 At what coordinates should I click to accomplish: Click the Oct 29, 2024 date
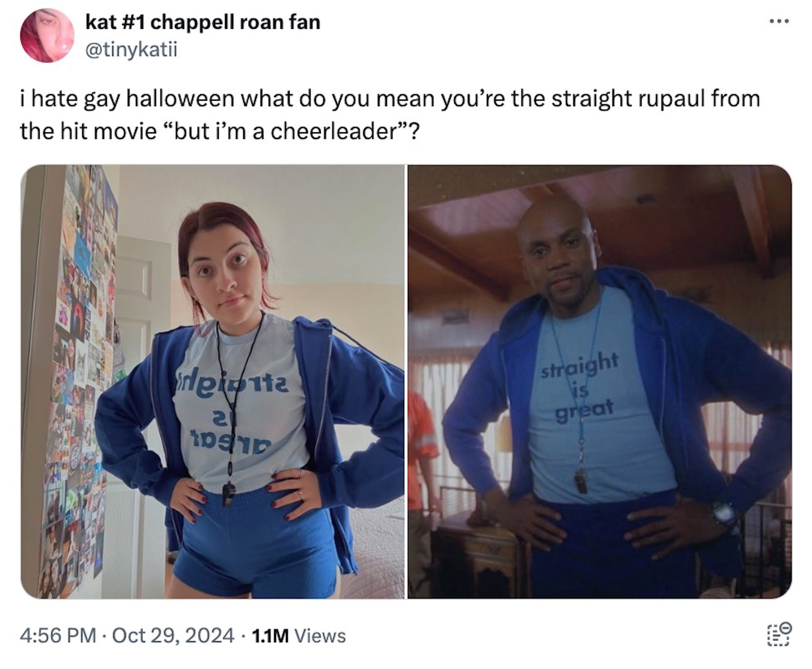tap(173, 636)
